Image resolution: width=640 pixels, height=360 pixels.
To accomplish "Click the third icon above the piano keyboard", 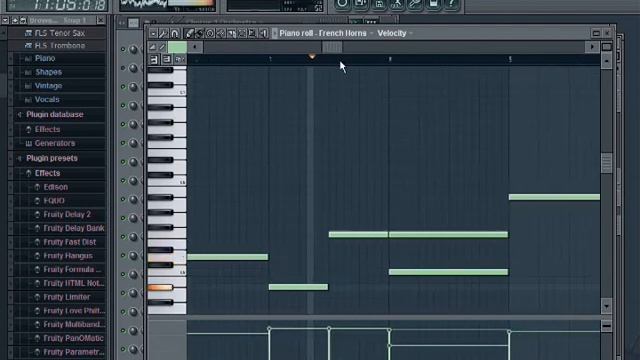I will coord(180,60).
